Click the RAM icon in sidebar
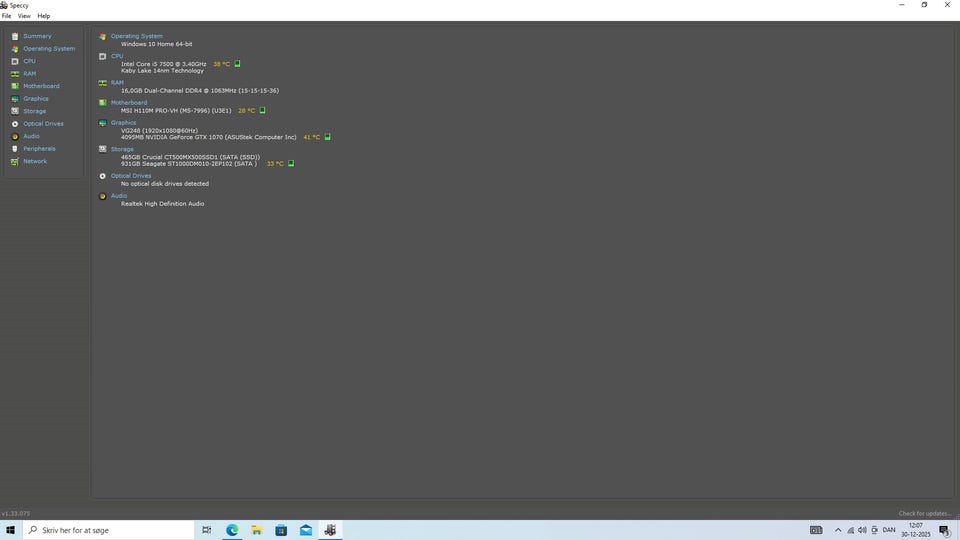This screenshot has height=540, width=960. coord(14,74)
